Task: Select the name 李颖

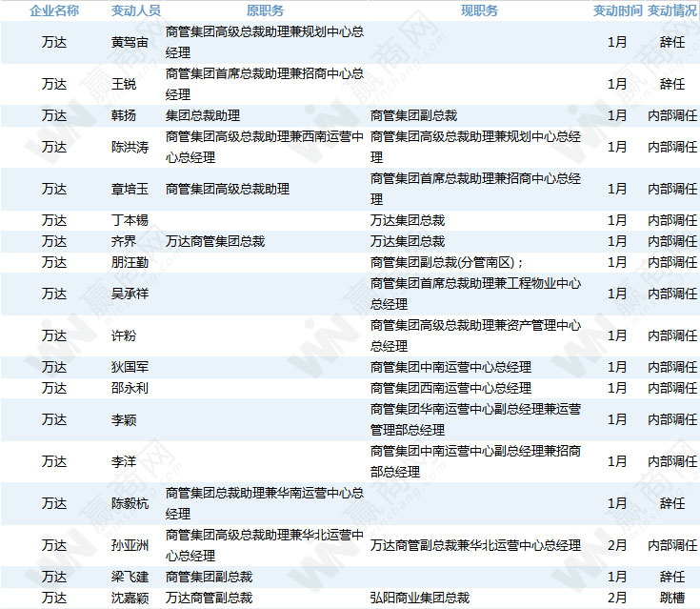Action: click(124, 419)
